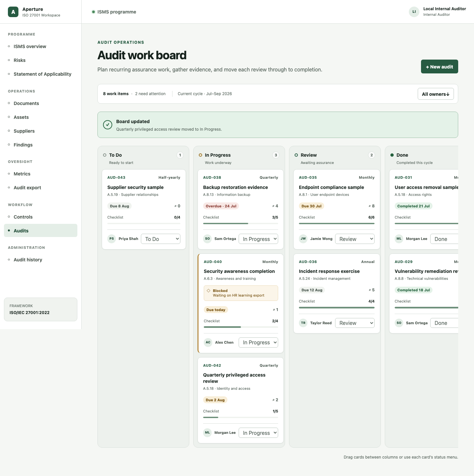Click the Due today badge
474x476 pixels.
click(x=216, y=310)
